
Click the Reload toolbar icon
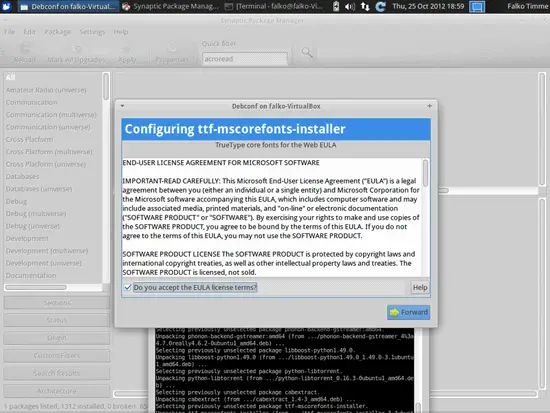(x=25, y=53)
